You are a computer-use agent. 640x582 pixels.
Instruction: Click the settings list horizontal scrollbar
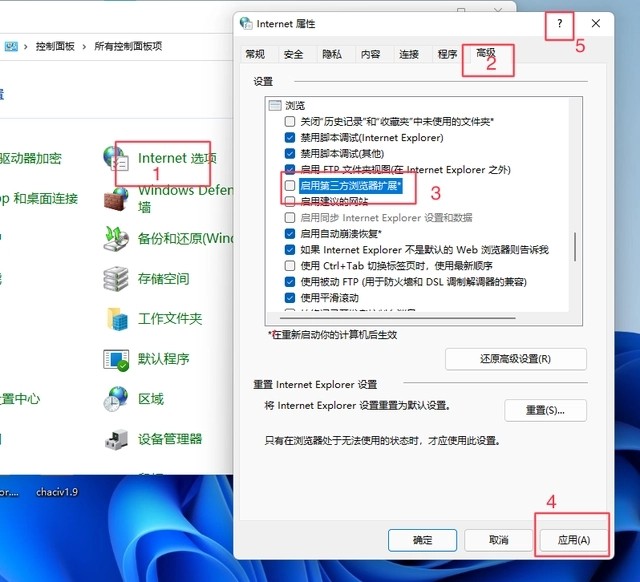click(398, 318)
